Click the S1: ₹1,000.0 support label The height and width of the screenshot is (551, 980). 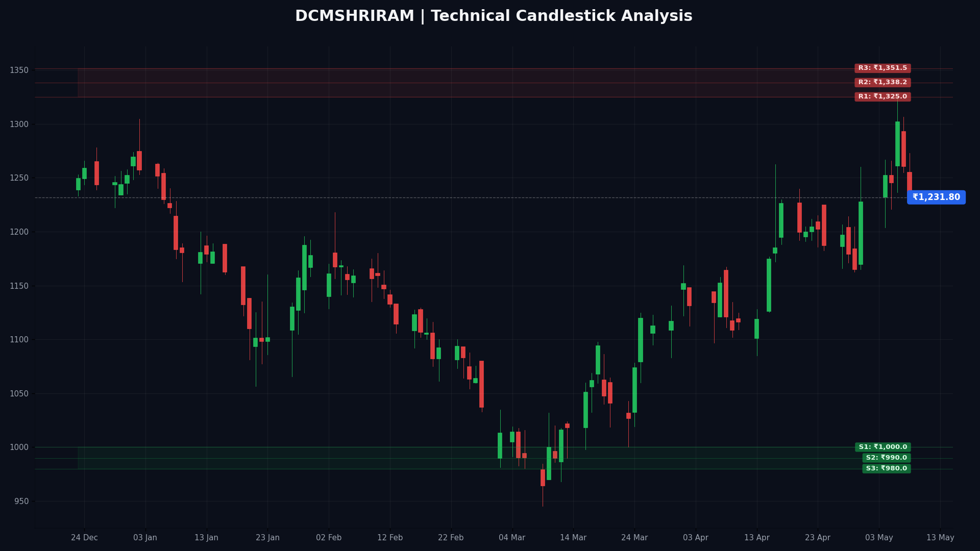pos(883,447)
